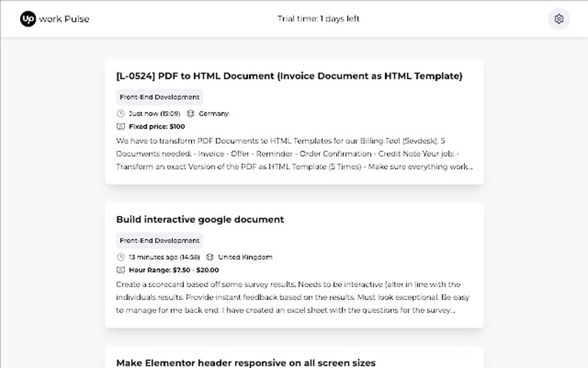Select Front-End Development tag on the first job
This screenshot has width=588, height=368.
(159, 97)
